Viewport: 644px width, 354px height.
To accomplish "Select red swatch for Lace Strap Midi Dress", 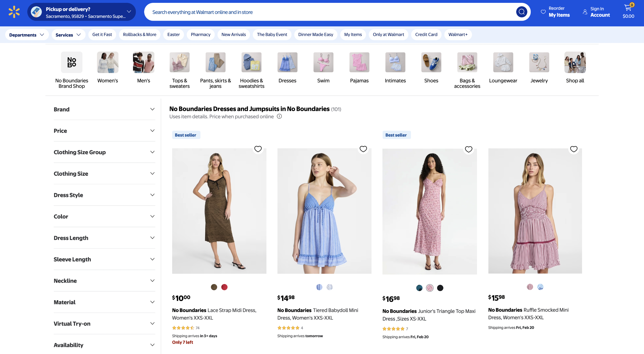I will point(224,287).
